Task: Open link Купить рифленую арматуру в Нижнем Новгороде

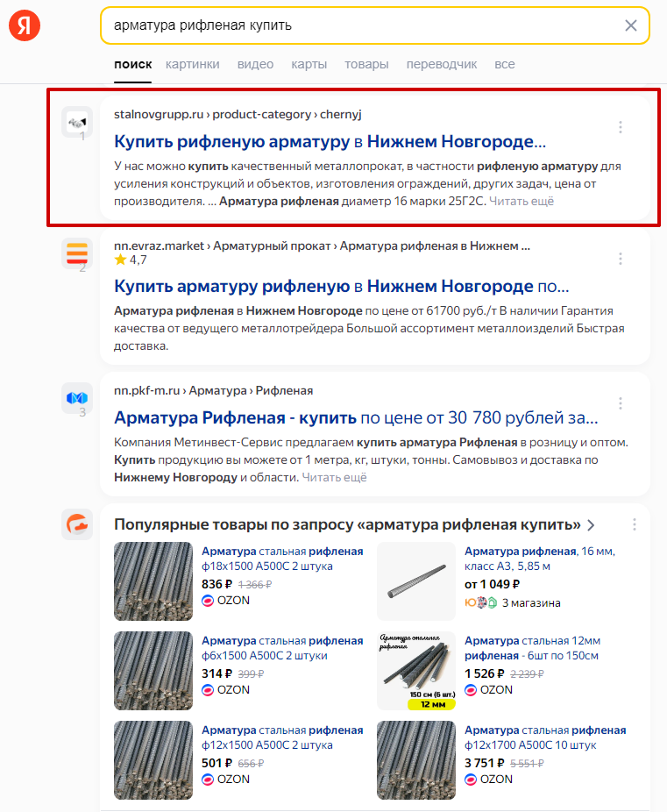Action: tap(330, 141)
